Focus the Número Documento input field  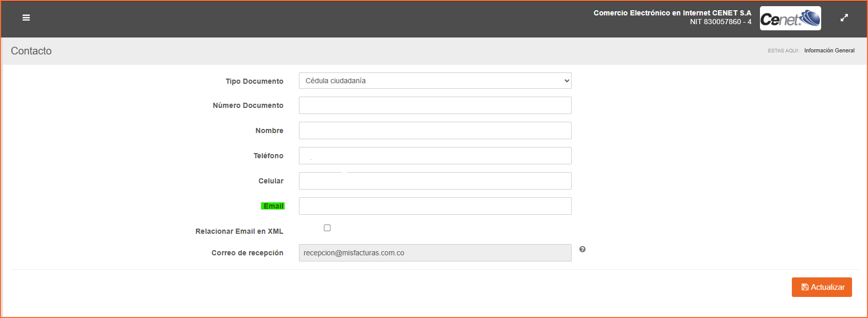(x=435, y=105)
